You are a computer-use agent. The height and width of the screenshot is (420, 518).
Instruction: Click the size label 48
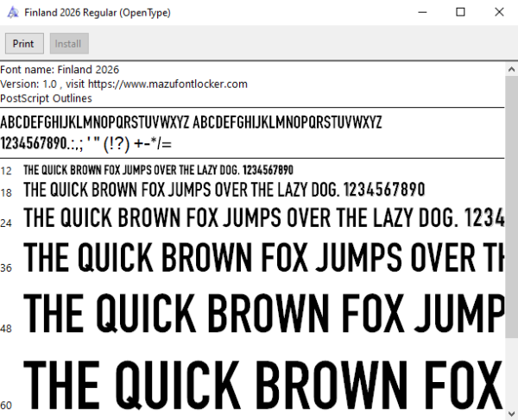[x=6, y=329]
